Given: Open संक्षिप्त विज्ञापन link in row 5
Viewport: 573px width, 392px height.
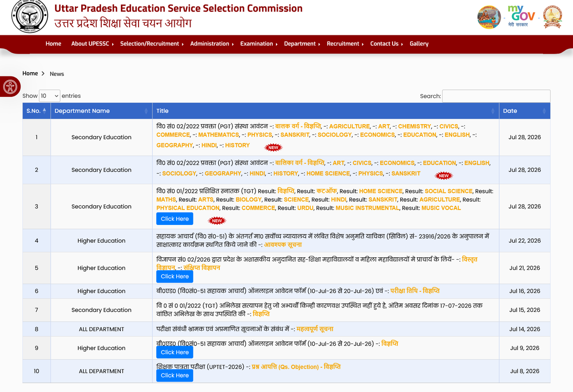Looking at the screenshot, I should click(202, 268).
